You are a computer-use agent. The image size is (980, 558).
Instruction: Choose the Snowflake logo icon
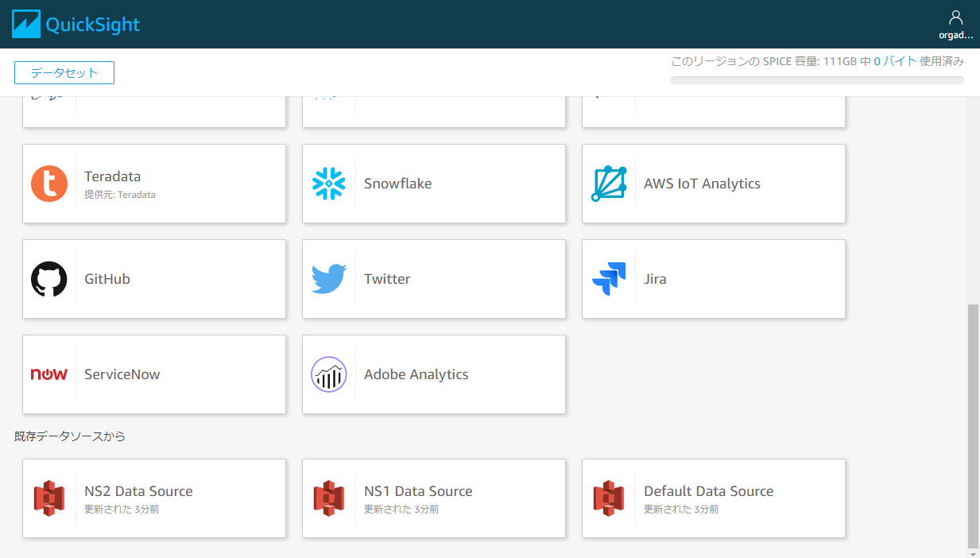click(329, 184)
